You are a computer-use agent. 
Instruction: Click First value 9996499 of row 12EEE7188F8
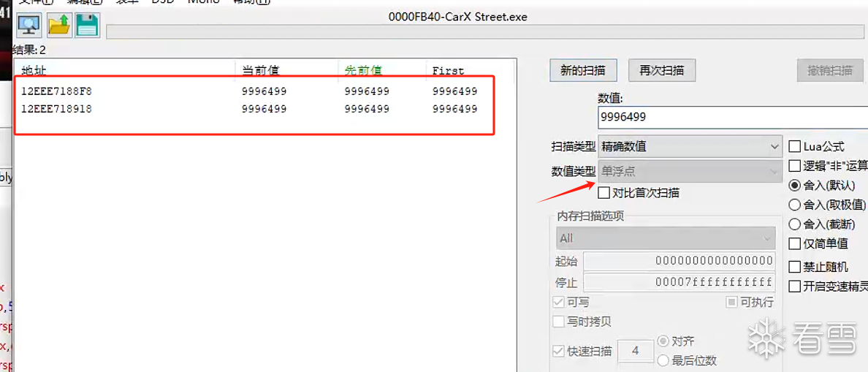click(x=454, y=91)
